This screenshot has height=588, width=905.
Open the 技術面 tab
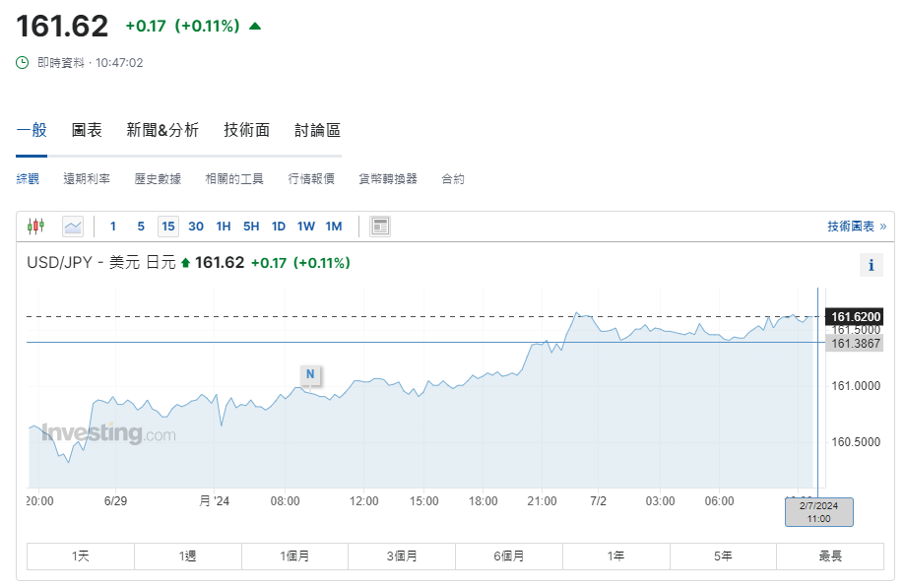coord(246,130)
